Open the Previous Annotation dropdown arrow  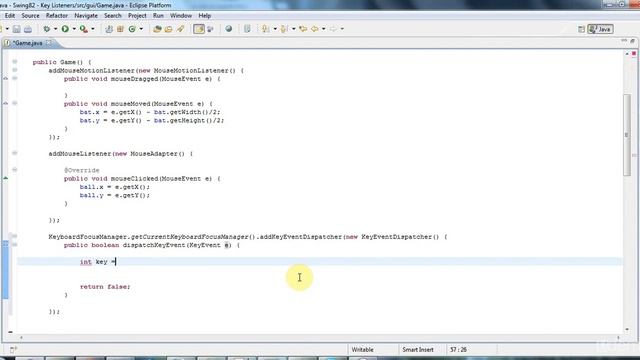(x=293, y=29)
